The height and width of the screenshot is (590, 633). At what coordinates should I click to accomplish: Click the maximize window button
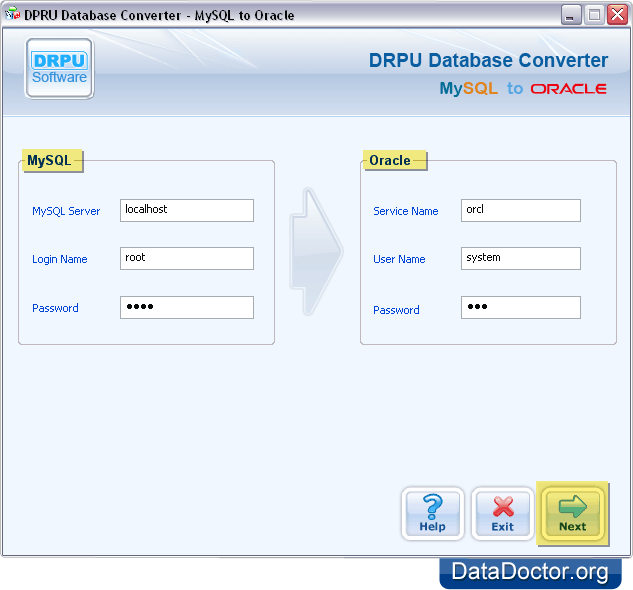(x=594, y=15)
